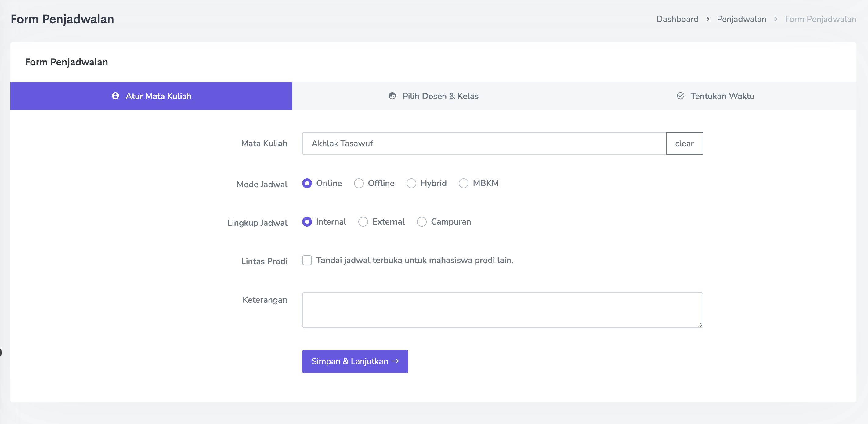Viewport: 868px width, 424px height.
Task: Select the Offline mode radio button
Action: (x=359, y=183)
